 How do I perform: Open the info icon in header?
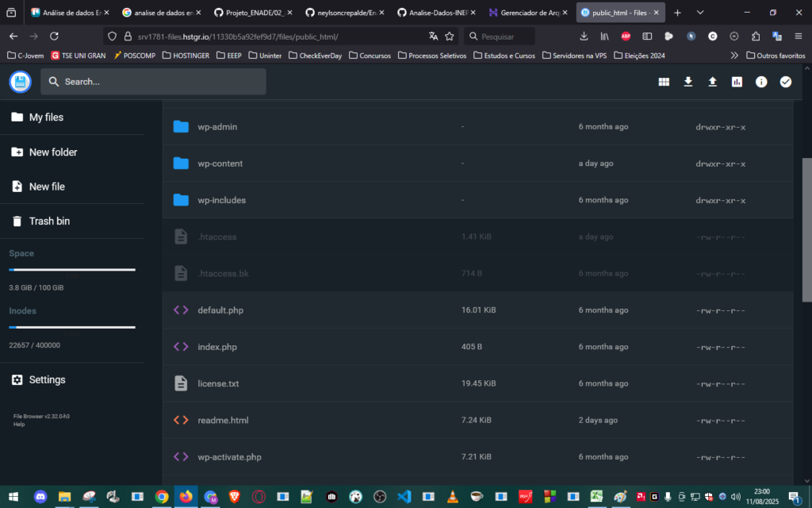pos(761,82)
